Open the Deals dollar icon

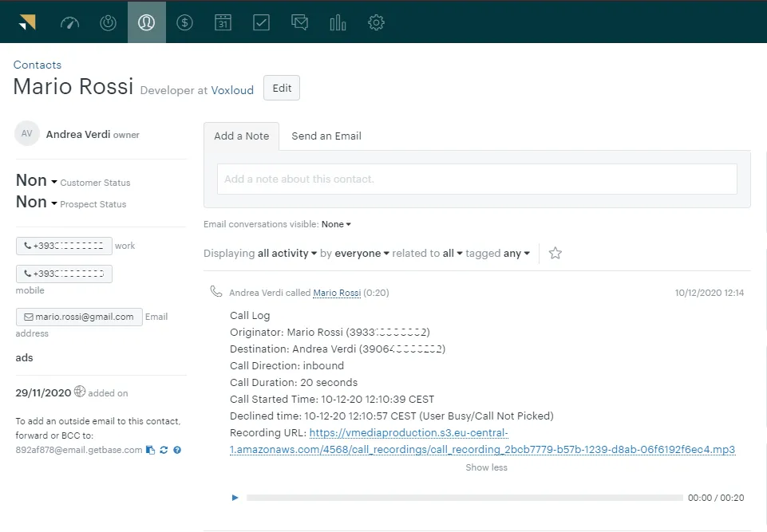184,22
